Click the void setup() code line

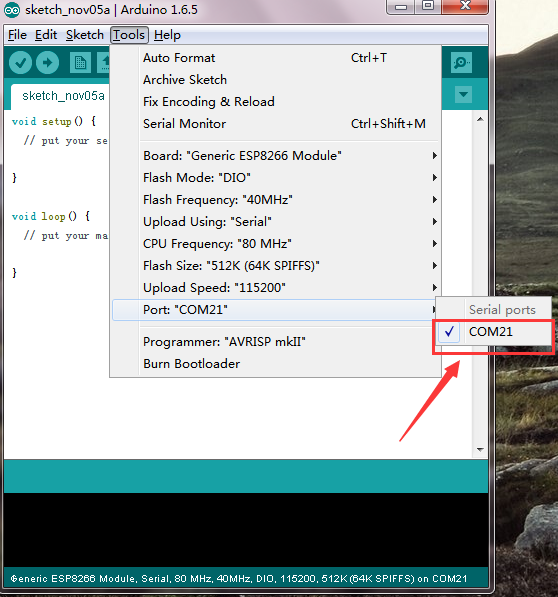(54, 121)
